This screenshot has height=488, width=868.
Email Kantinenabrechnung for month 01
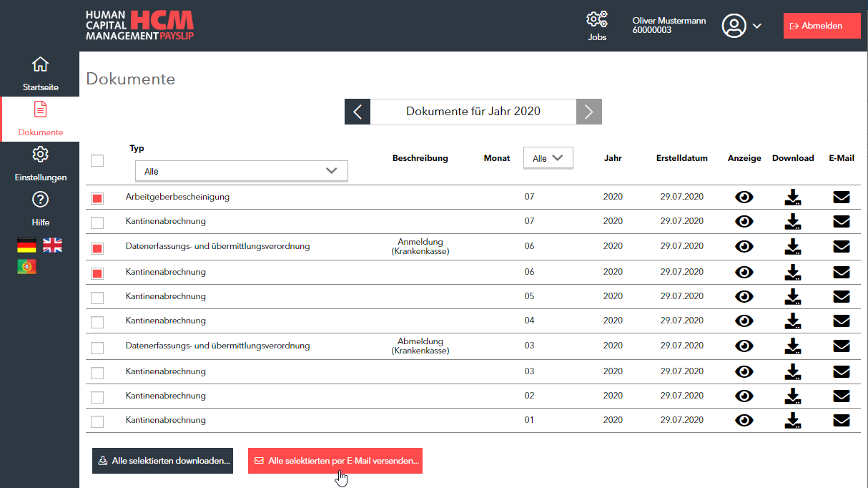(x=842, y=421)
